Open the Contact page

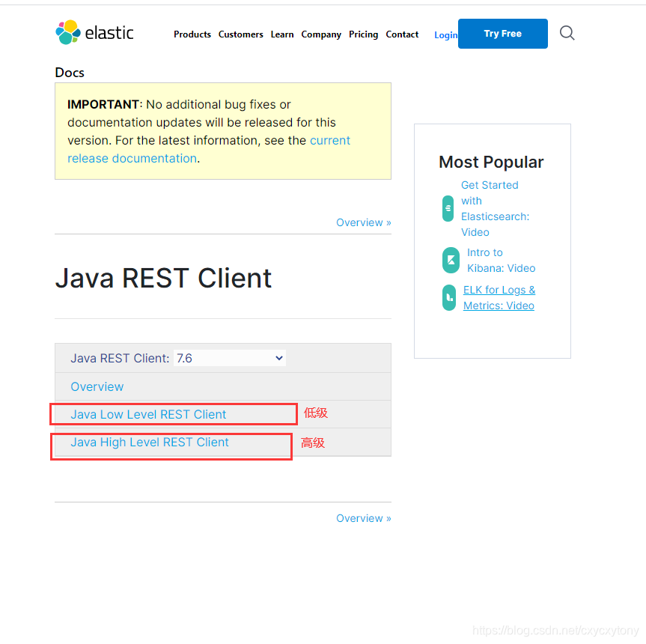[402, 34]
